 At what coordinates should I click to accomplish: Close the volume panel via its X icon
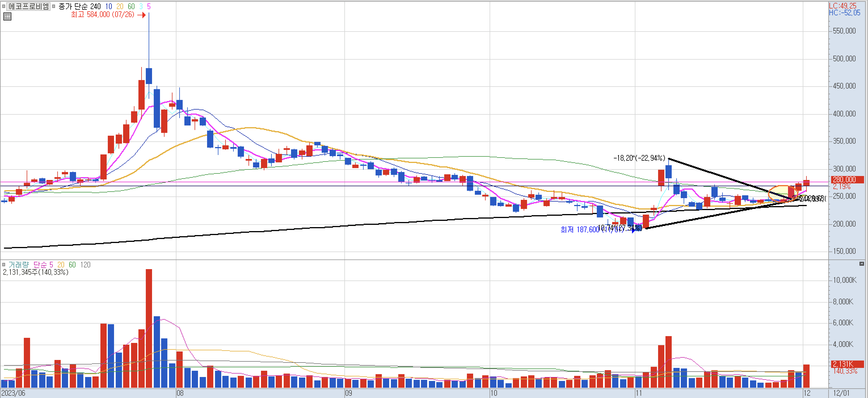pos(861,264)
